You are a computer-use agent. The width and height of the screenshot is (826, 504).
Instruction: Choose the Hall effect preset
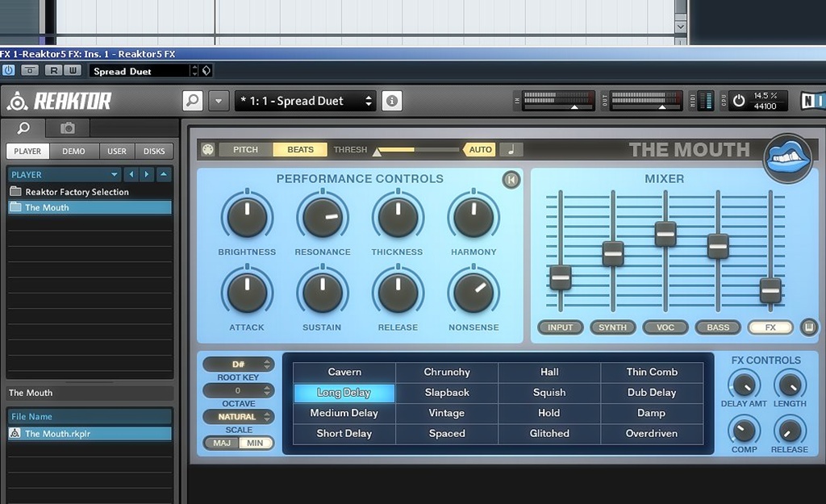tap(549, 372)
